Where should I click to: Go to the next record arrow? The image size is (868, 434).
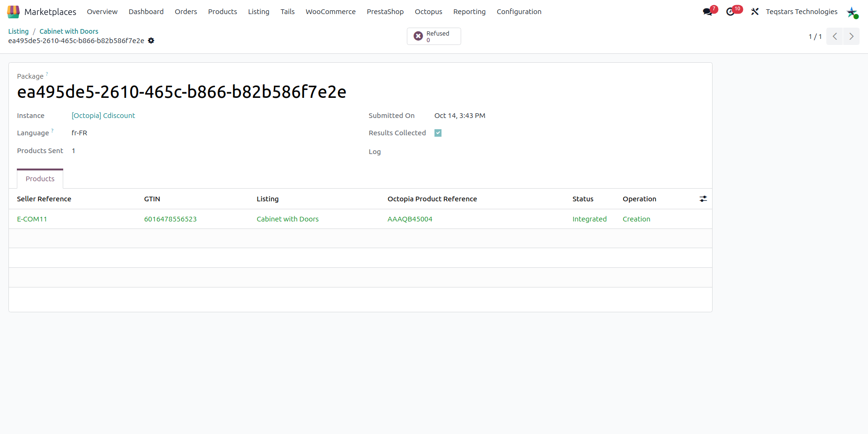(852, 37)
